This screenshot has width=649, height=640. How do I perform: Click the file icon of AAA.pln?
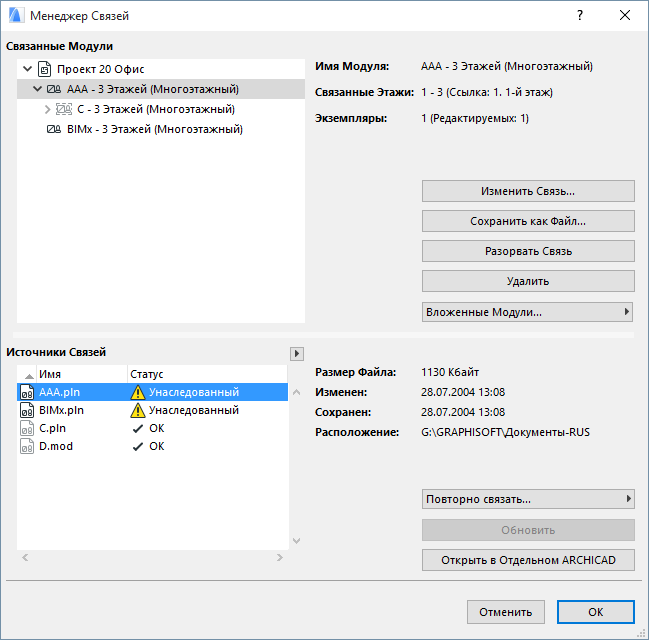click(27, 392)
